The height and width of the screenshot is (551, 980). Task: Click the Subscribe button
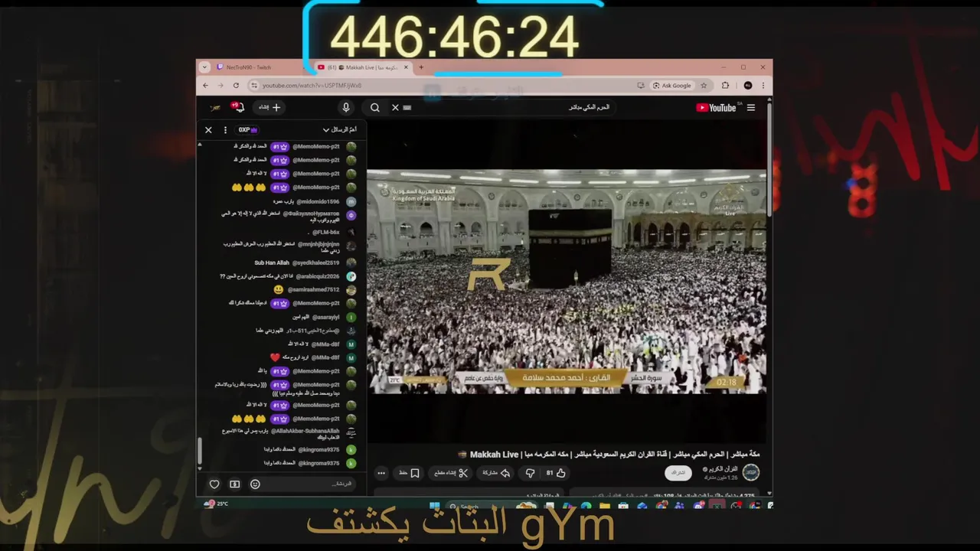(678, 473)
